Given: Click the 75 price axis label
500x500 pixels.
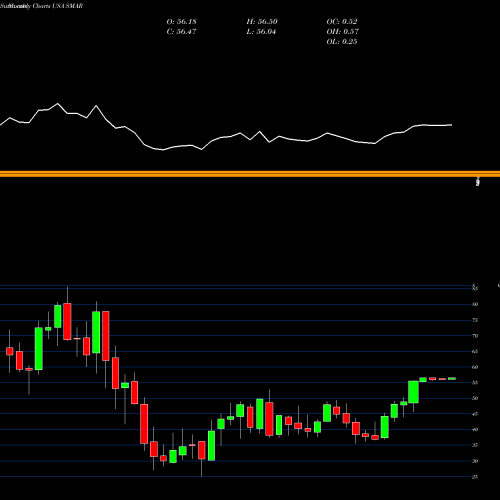Looking at the screenshot, I should (475, 320).
